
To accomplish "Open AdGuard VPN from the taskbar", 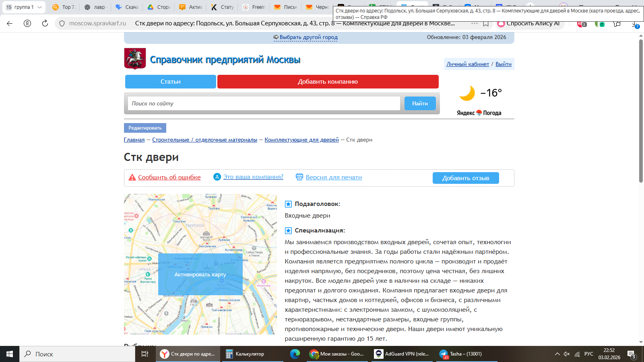I will click(x=402, y=354).
